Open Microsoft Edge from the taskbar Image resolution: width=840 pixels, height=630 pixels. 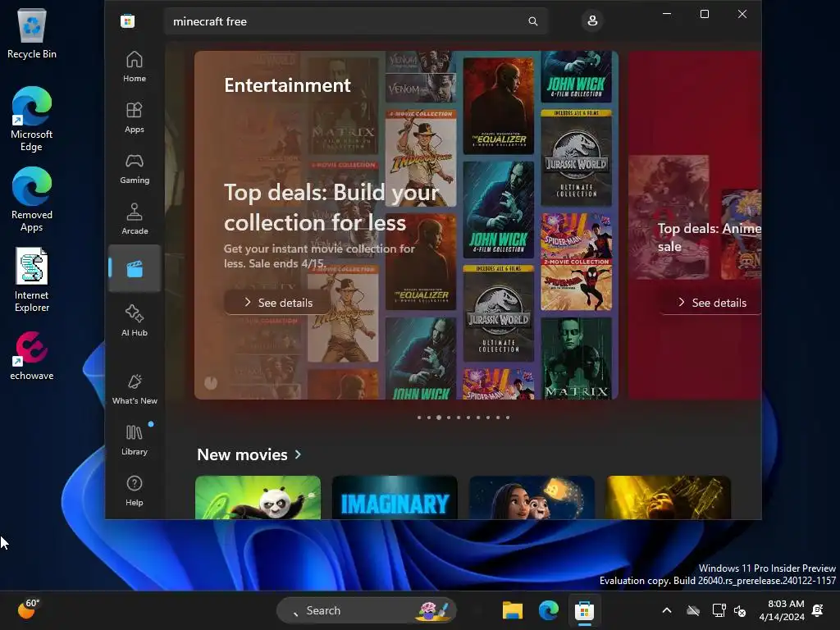[x=549, y=610]
